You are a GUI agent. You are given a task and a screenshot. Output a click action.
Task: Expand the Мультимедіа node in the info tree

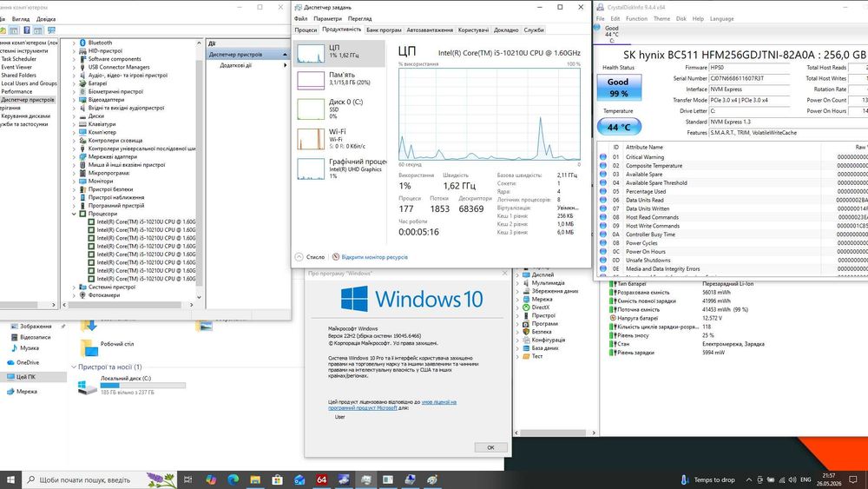[517, 283]
